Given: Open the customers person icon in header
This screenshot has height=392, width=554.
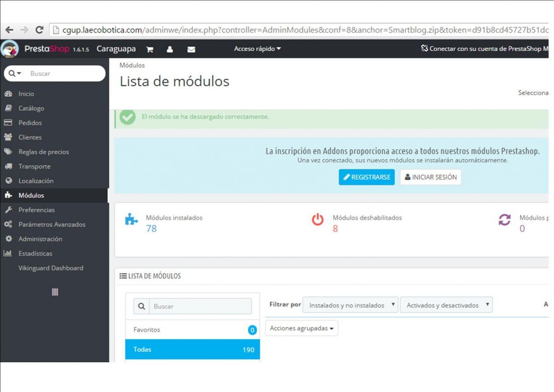Looking at the screenshot, I should tap(170, 49).
